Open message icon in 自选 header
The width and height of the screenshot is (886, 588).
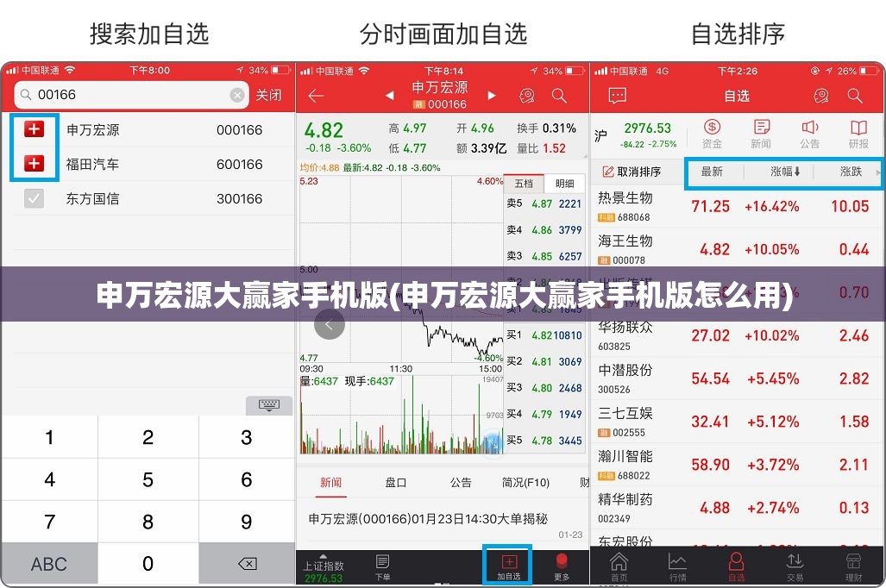[617, 96]
